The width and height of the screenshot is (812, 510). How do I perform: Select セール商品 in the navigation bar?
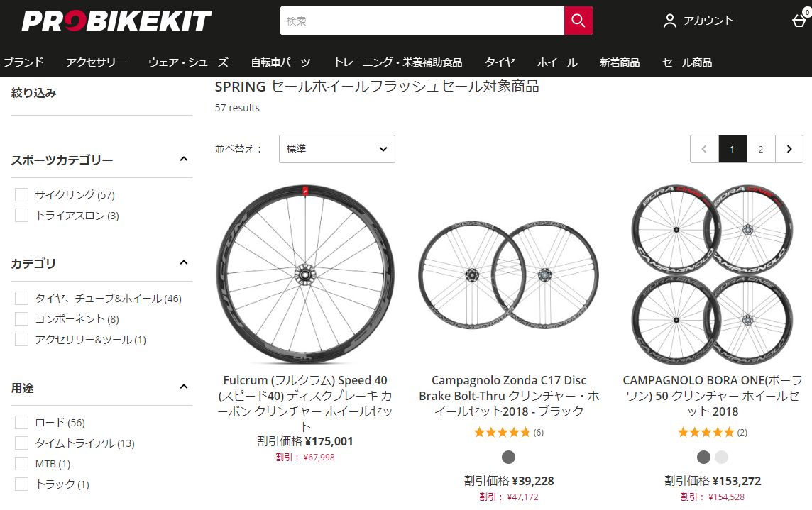tap(686, 62)
